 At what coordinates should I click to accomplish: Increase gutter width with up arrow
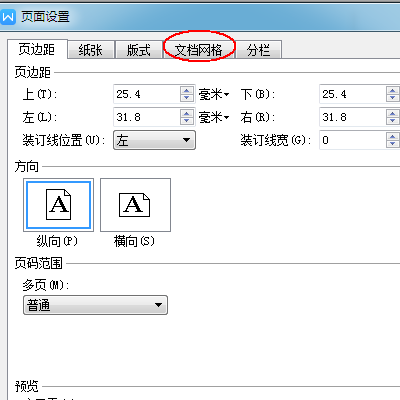click(393, 136)
